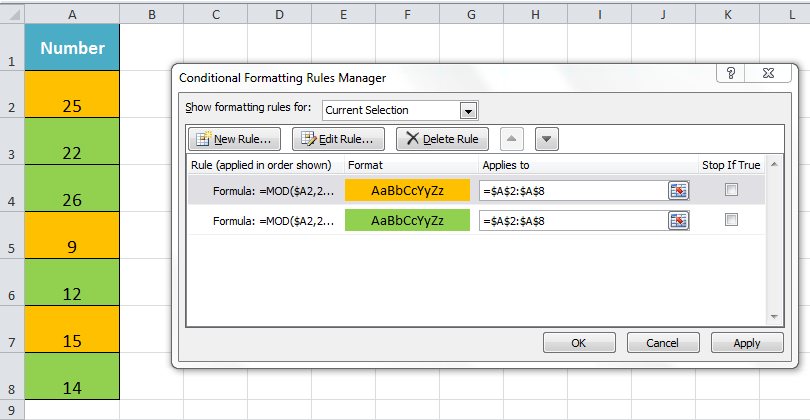Click the Rule (applied in order shown) column header

point(266,165)
